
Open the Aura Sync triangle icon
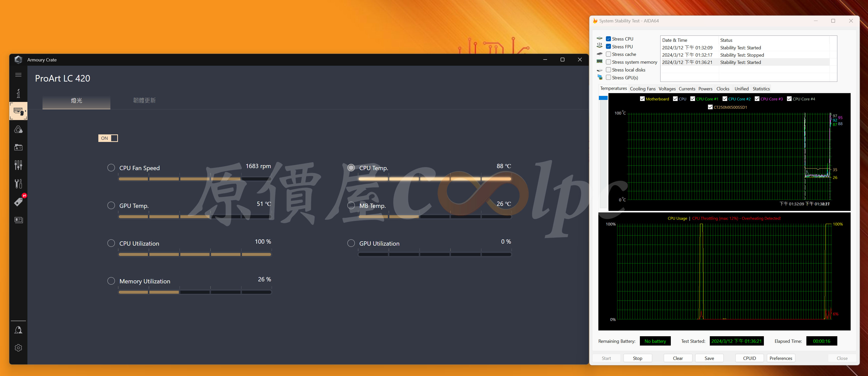19,130
